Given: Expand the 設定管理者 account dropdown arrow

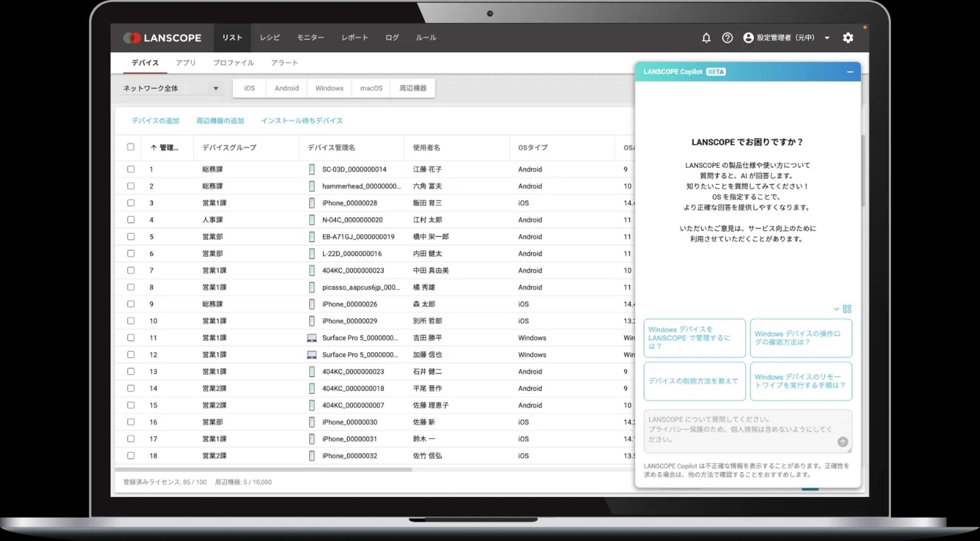Looking at the screenshot, I should tap(827, 38).
